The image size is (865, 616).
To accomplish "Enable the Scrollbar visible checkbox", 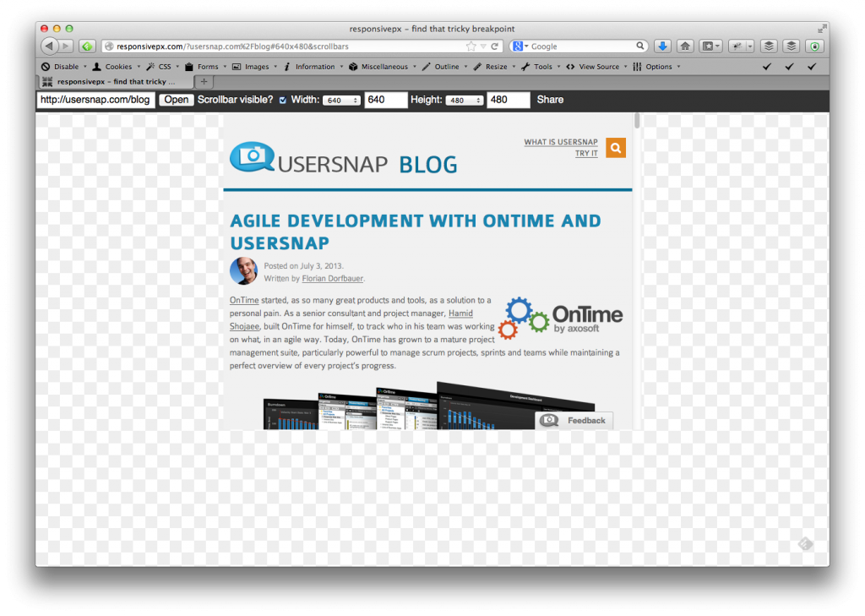I will 282,100.
